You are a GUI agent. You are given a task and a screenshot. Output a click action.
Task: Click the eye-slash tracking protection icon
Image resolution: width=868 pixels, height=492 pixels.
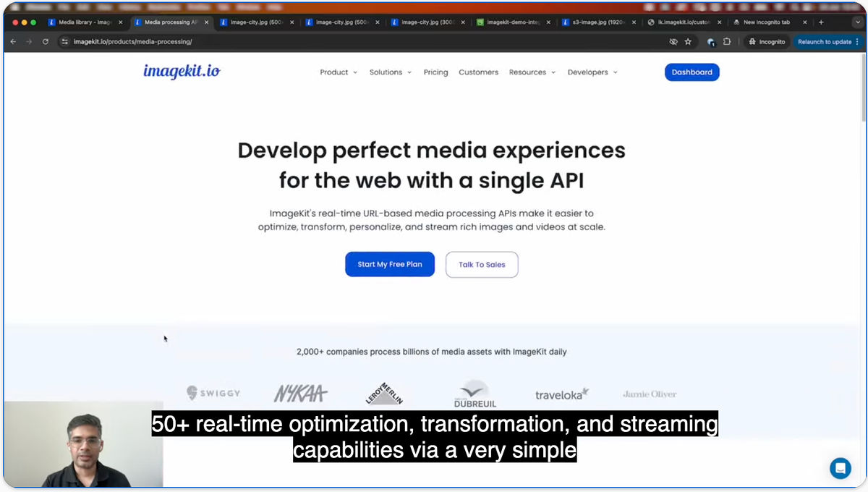(673, 42)
